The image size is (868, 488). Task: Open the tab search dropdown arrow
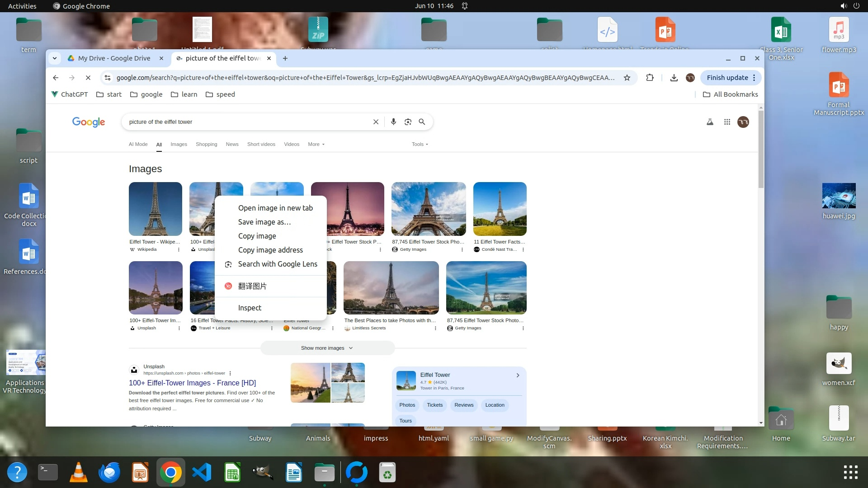(55, 58)
